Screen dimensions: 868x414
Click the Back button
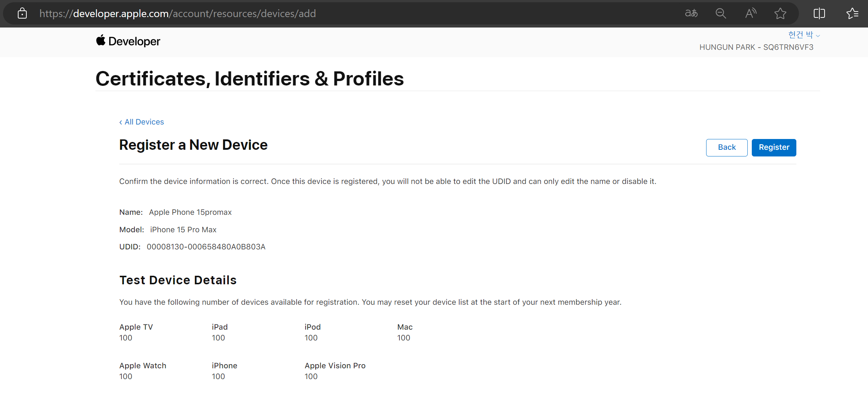click(x=727, y=148)
